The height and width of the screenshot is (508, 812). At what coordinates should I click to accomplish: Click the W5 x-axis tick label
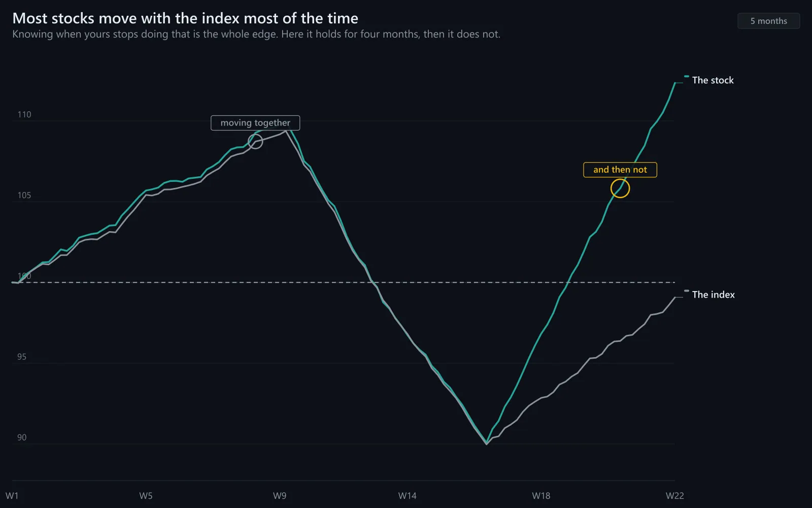coord(146,496)
